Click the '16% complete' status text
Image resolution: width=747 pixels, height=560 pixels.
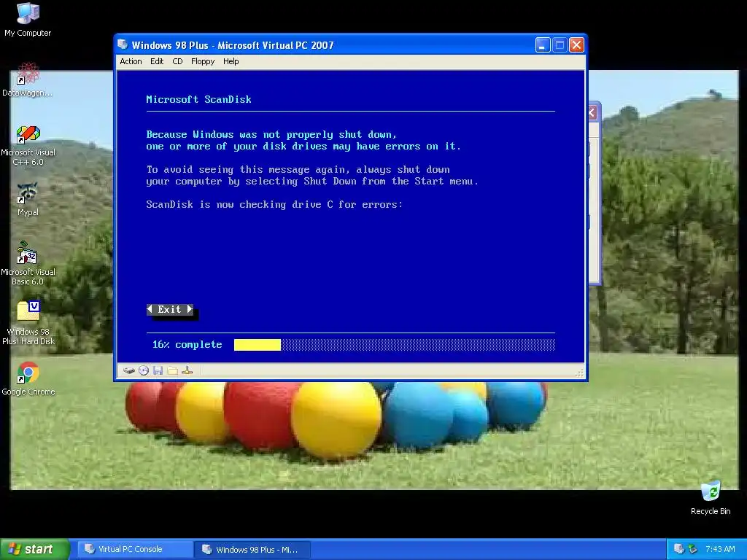(x=187, y=345)
